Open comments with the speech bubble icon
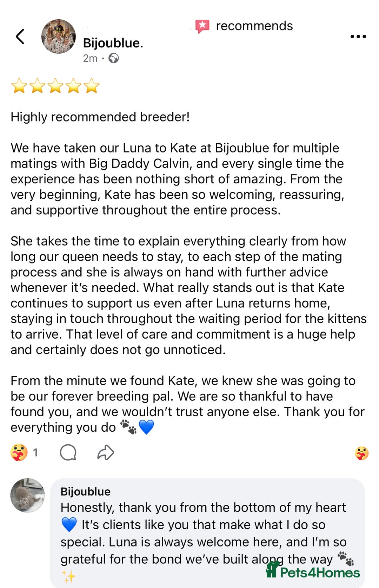 tap(68, 452)
